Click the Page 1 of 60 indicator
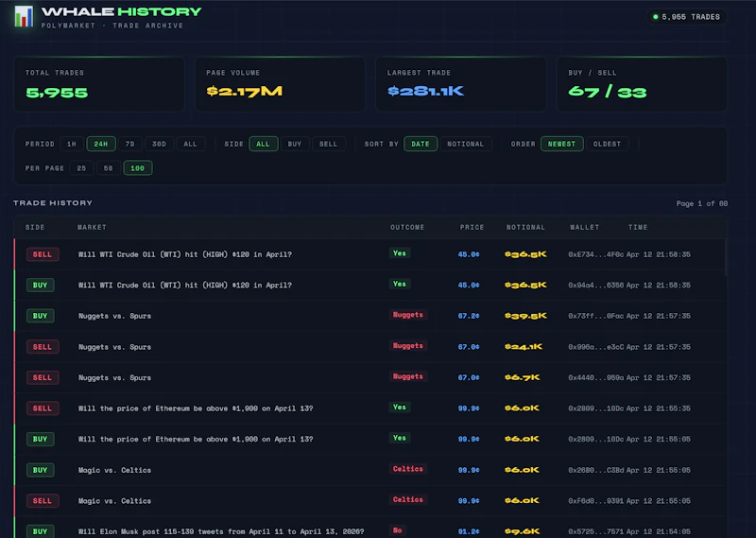Screen dimensions: 756x538 (x=701, y=203)
